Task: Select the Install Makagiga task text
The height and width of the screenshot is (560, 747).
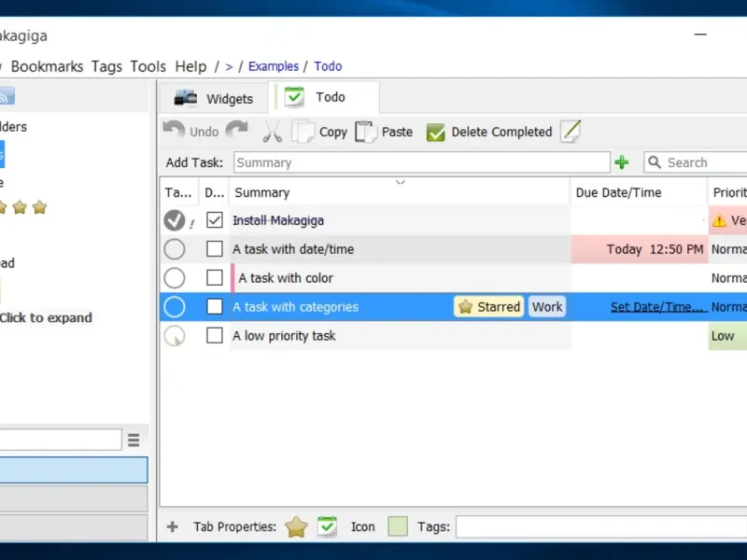Action: [x=278, y=220]
